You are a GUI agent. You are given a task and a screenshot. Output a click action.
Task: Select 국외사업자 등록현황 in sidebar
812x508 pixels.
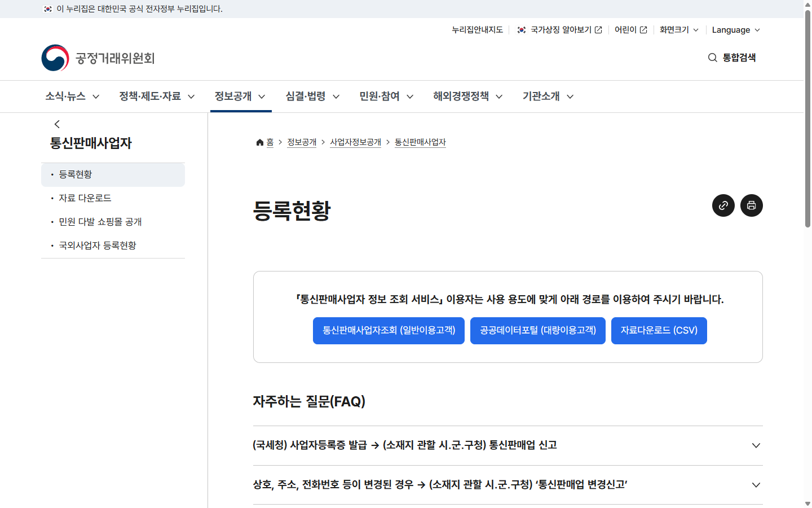(113, 246)
